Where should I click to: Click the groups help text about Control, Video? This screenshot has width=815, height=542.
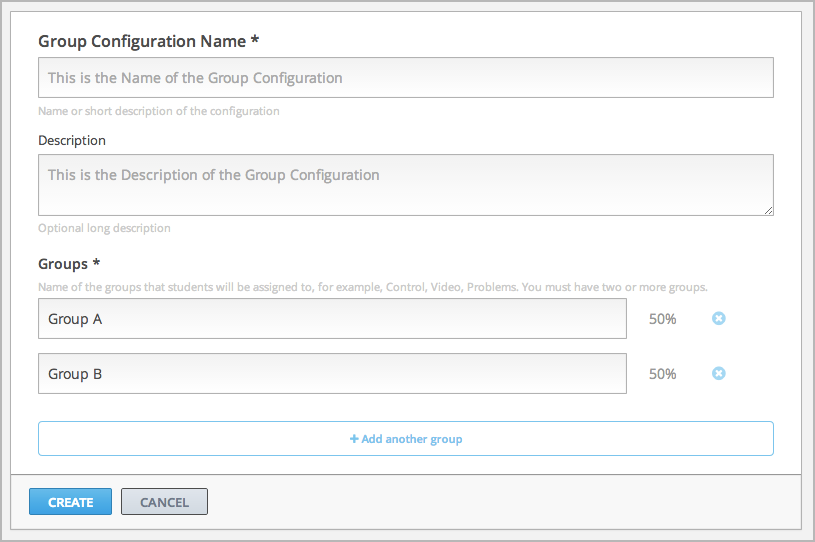tap(372, 287)
